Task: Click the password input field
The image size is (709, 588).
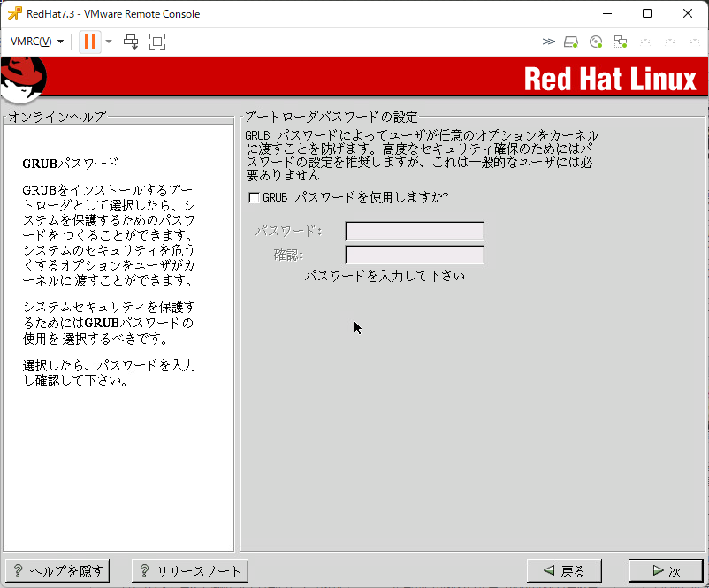Action: (x=415, y=231)
